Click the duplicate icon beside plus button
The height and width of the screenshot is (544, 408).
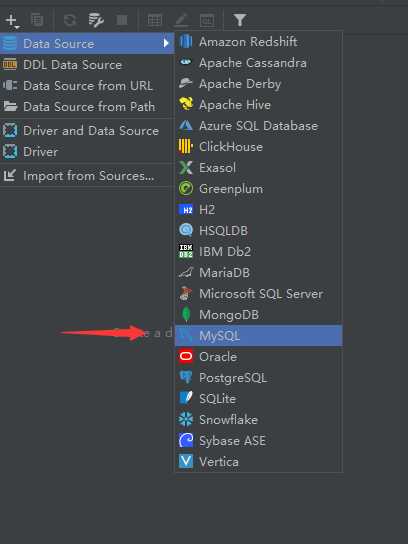pyautogui.click(x=37, y=20)
